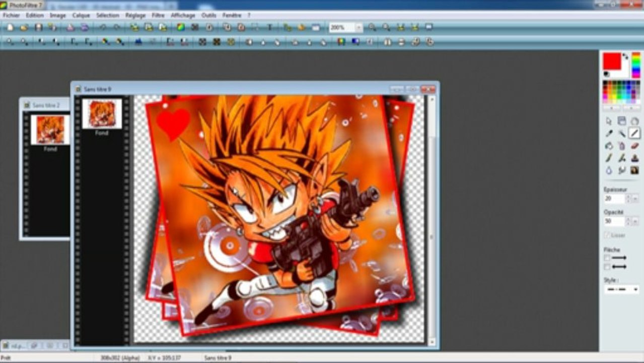
Task: Undo the last action via toolbar arrow
Action: point(102,27)
